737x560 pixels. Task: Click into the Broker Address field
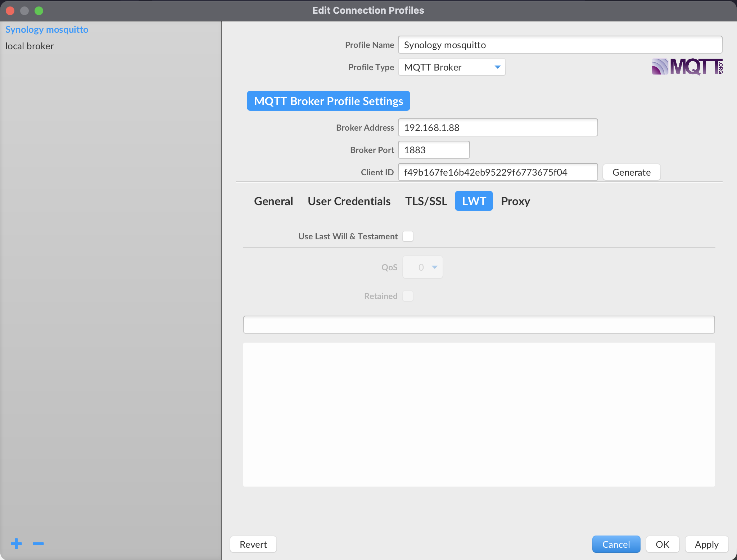click(498, 128)
